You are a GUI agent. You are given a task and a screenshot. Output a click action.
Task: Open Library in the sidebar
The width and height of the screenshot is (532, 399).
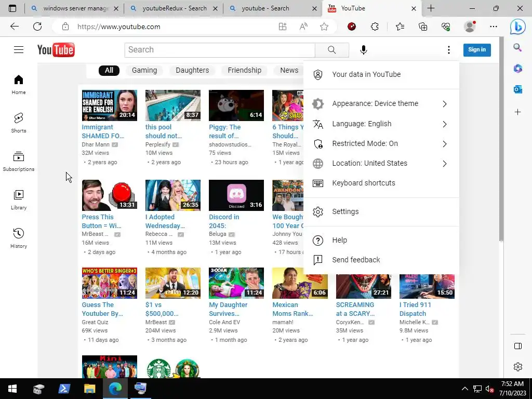click(x=19, y=200)
